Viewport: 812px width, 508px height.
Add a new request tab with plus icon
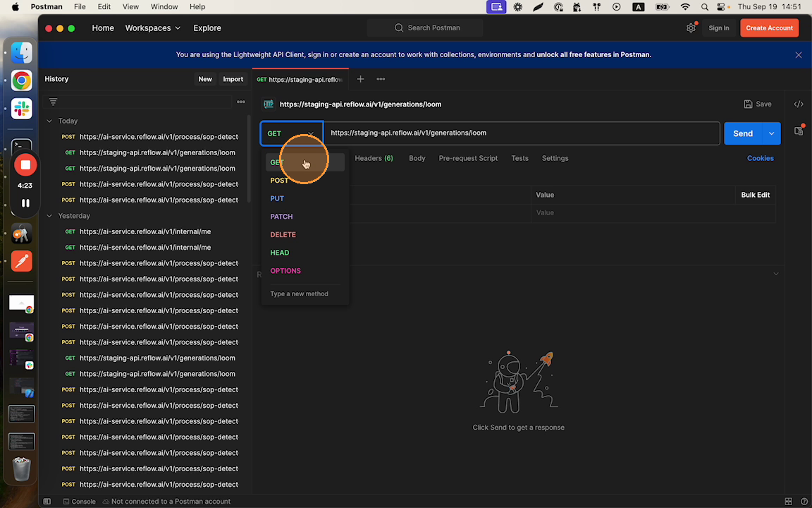tap(360, 79)
